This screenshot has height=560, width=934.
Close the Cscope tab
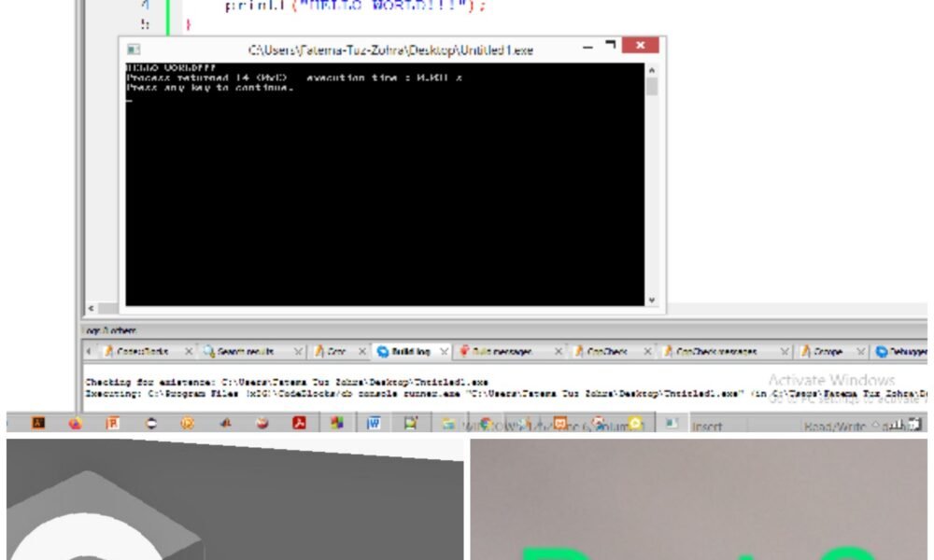pyautogui.click(x=861, y=352)
